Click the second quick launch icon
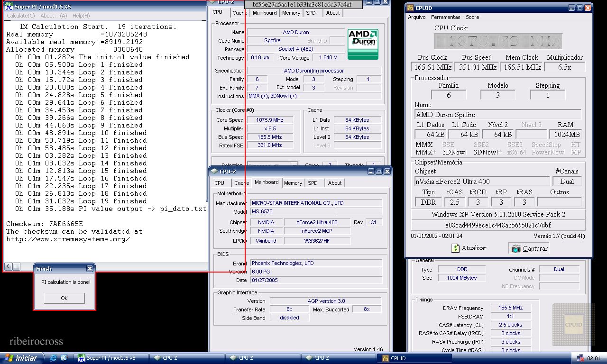607x364 pixels. [x=64, y=358]
